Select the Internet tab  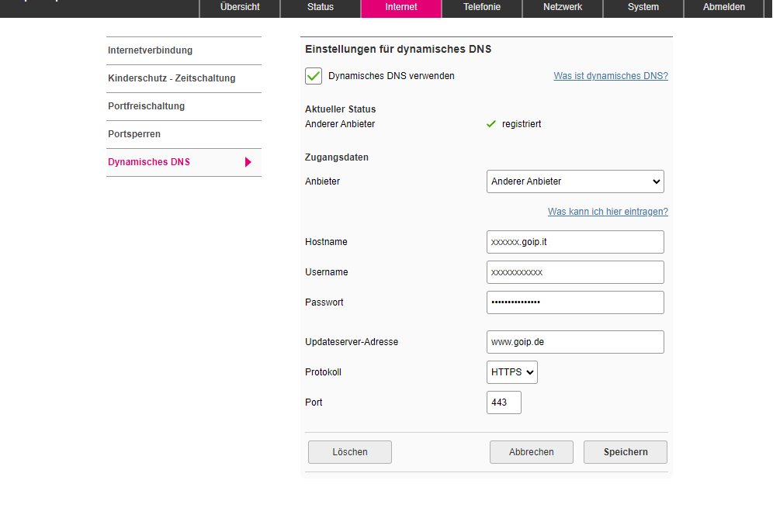(401, 8)
